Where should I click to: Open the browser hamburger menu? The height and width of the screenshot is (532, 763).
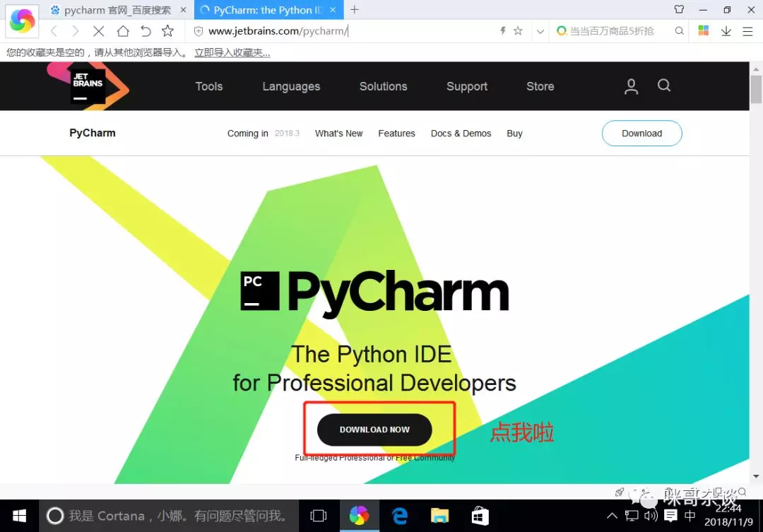coord(747,32)
